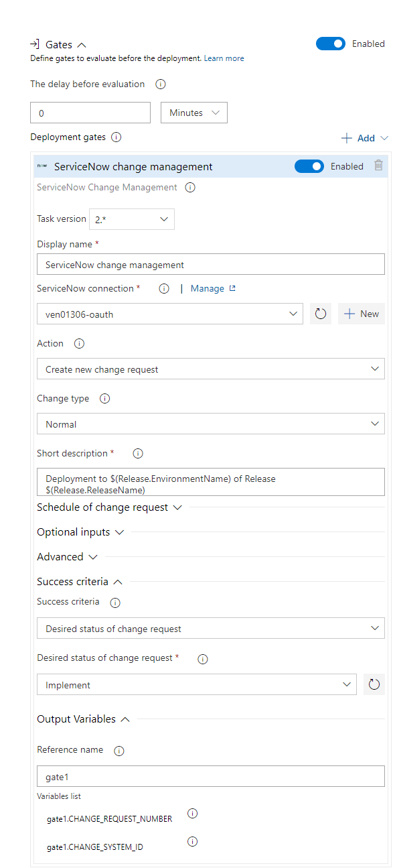This screenshot has height=868, width=393.
Task: Open the Minutes unit dropdown
Action: pos(194,113)
